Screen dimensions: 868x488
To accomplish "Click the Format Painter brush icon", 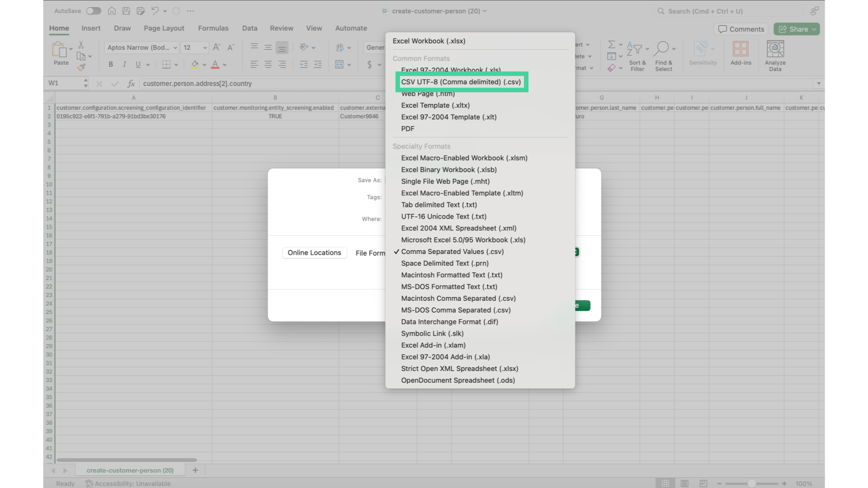I will (81, 68).
